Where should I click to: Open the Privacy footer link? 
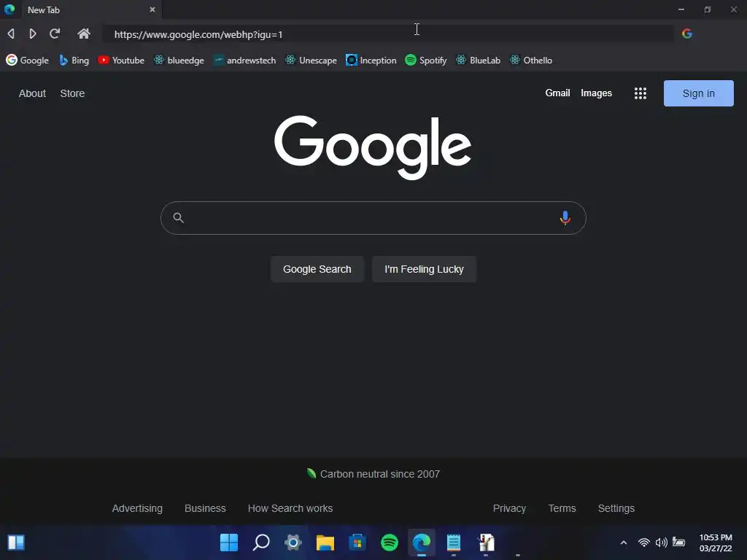(509, 508)
